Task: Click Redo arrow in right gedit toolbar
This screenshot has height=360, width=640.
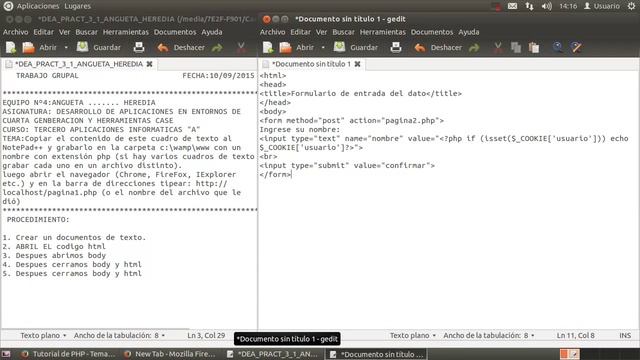Action: click(474, 48)
